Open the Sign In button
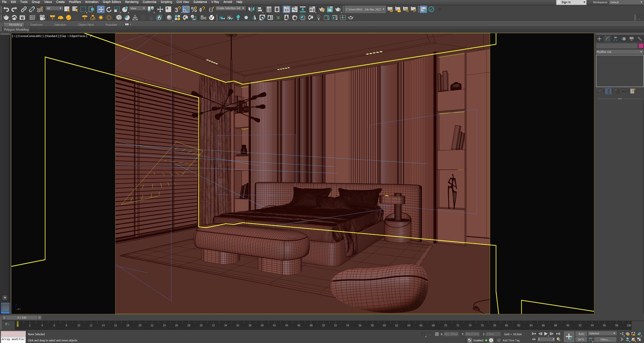 [571, 2]
